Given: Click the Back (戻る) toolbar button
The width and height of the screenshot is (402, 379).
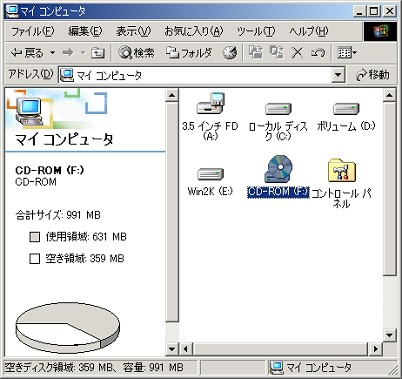Looking at the screenshot, I should point(27,53).
